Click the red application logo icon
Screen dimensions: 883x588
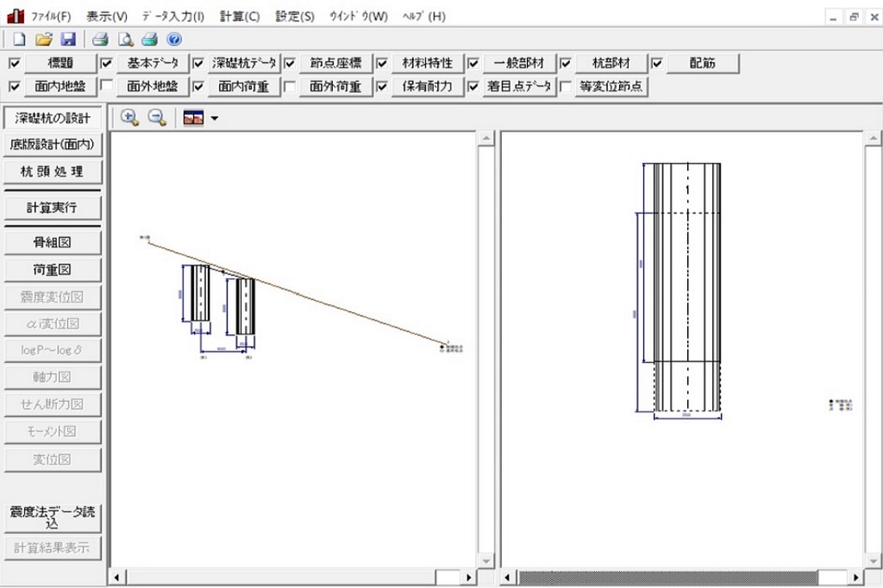(x=16, y=16)
